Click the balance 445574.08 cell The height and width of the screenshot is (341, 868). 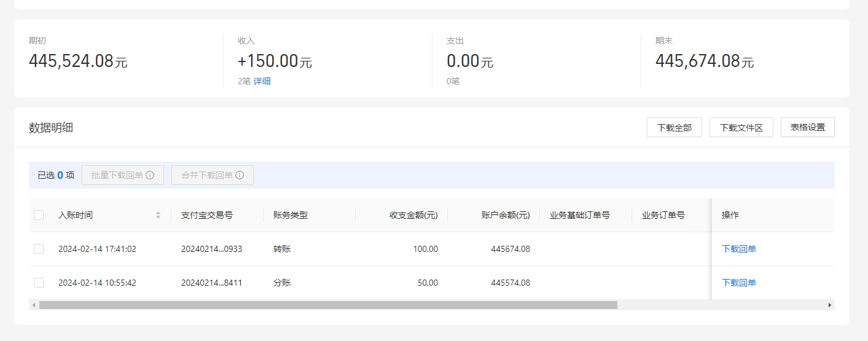pos(510,283)
